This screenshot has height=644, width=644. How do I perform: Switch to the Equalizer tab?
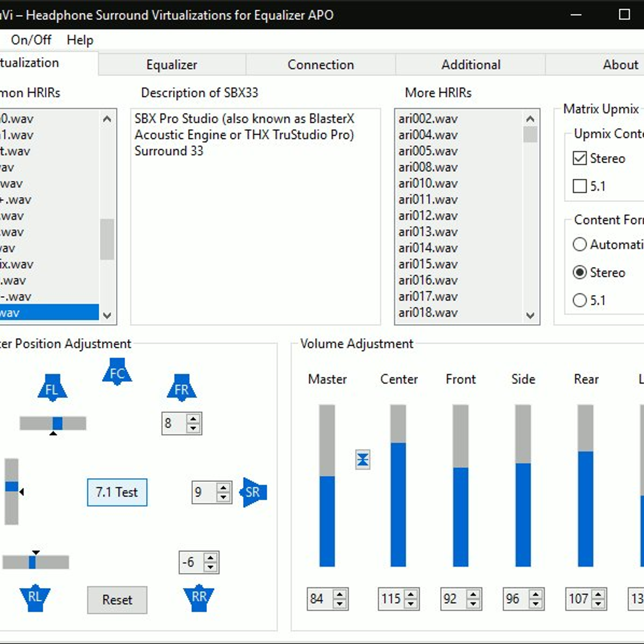172,64
